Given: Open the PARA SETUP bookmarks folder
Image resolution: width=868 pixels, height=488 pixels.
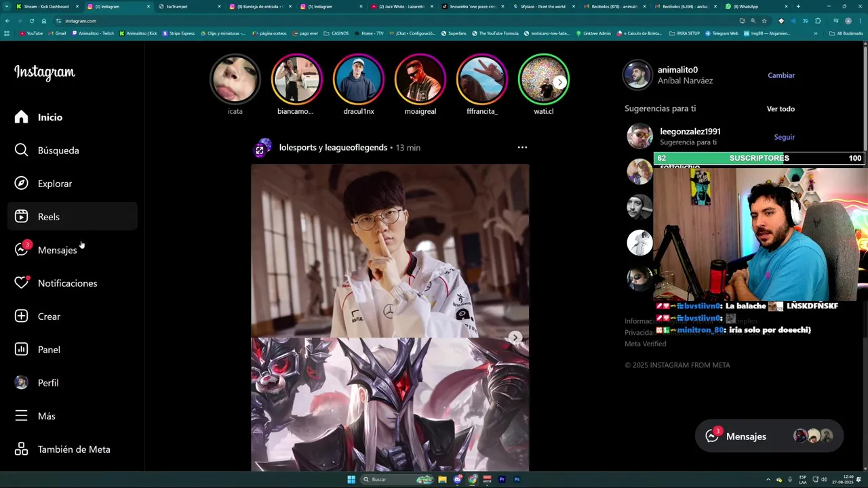Looking at the screenshot, I should pyautogui.click(x=684, y=33).
